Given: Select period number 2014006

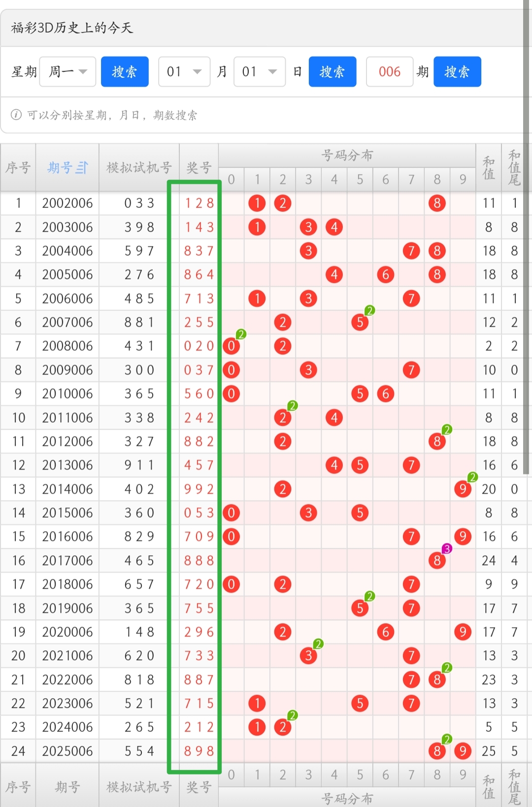Looking at the screenshot, I should 67,489.
